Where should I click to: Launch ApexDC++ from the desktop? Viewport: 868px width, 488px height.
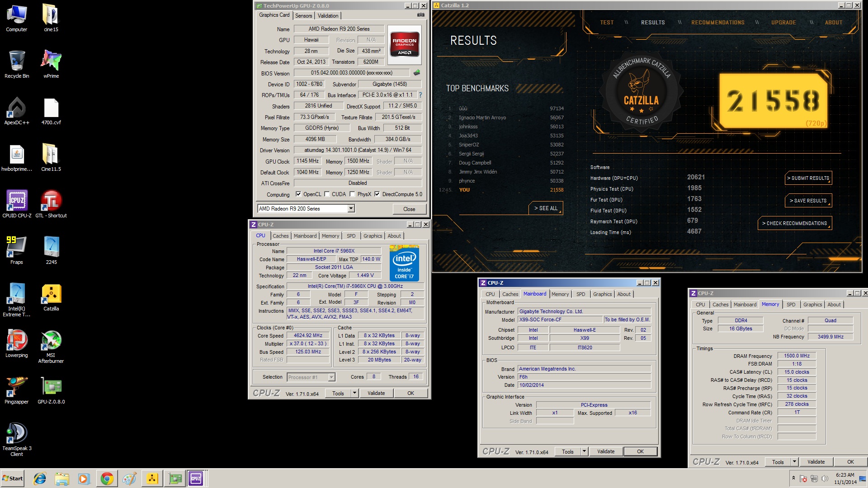(x=17, y=111)
